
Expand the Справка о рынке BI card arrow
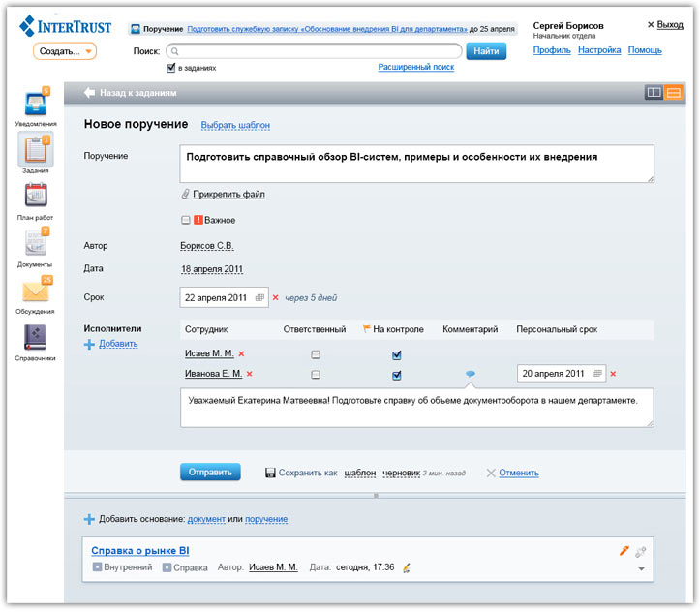click(x=640, y=569)
